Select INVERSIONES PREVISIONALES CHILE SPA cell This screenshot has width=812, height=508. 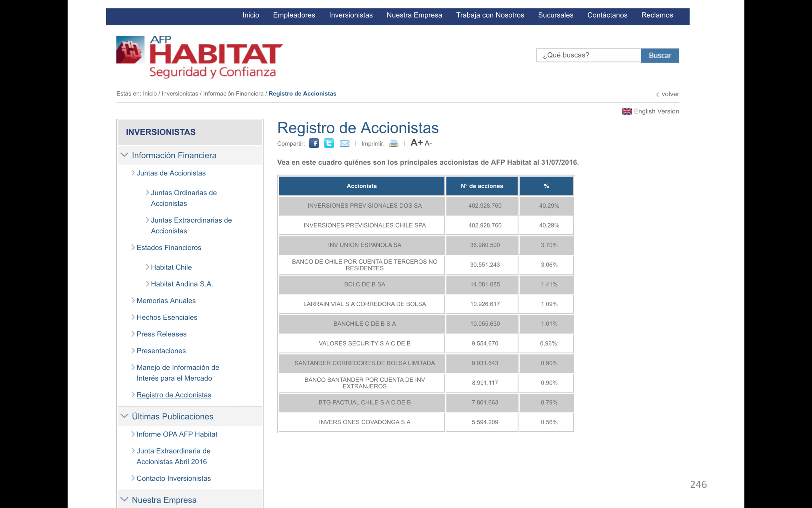[x=362, y=225]
